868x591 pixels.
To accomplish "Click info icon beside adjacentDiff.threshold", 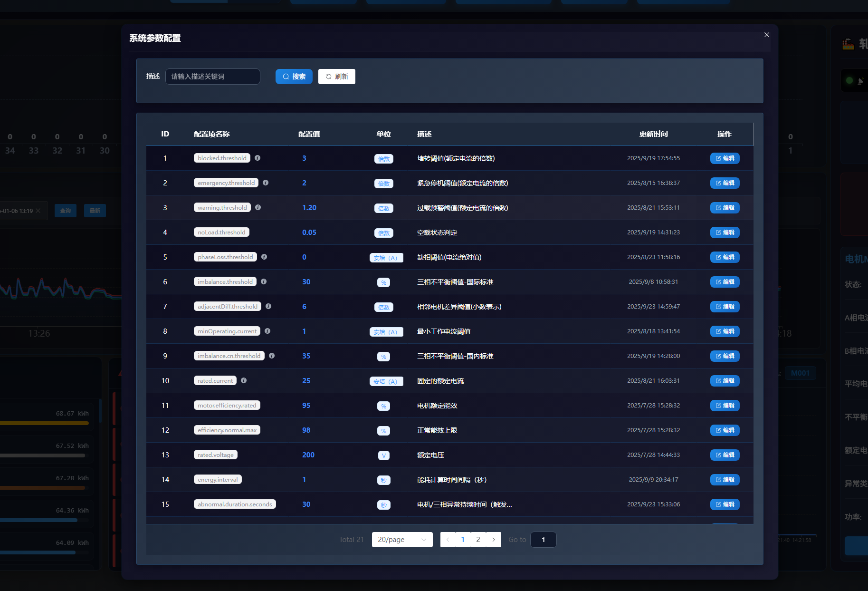I will coord(268,307).
